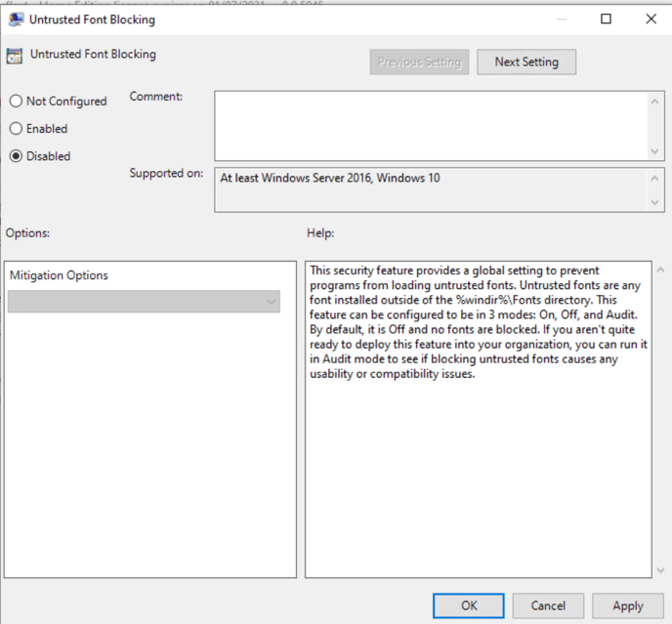Click the Supported on scroll up arrow
Screen dimensions: 672x624
655,177
